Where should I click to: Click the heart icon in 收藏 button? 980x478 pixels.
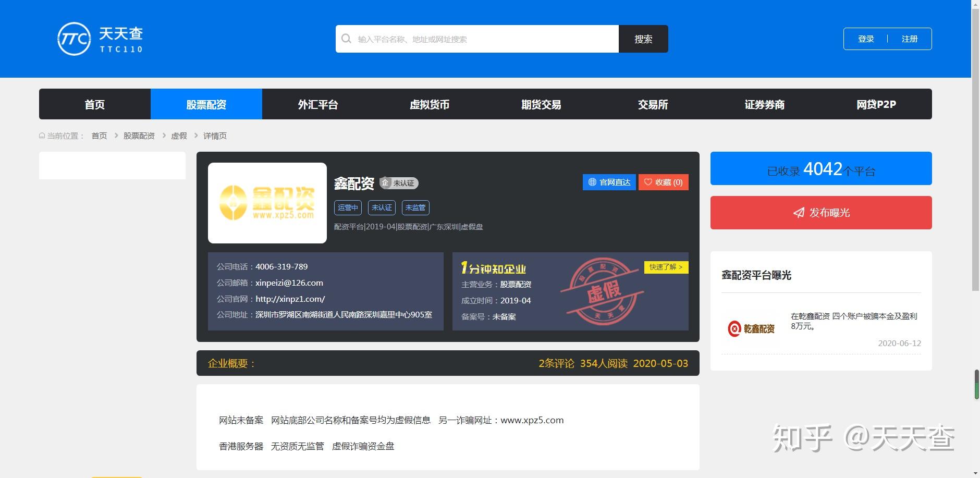point(648,182)
